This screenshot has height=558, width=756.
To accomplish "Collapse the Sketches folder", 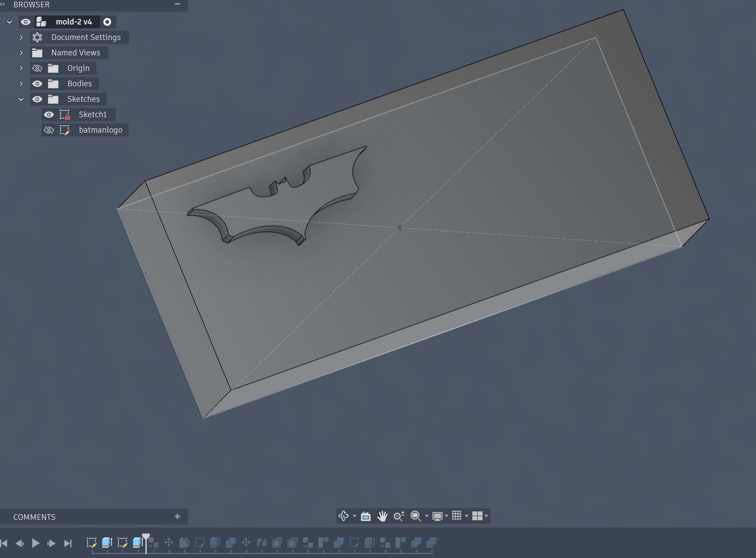I will click(x=21, y=99).
